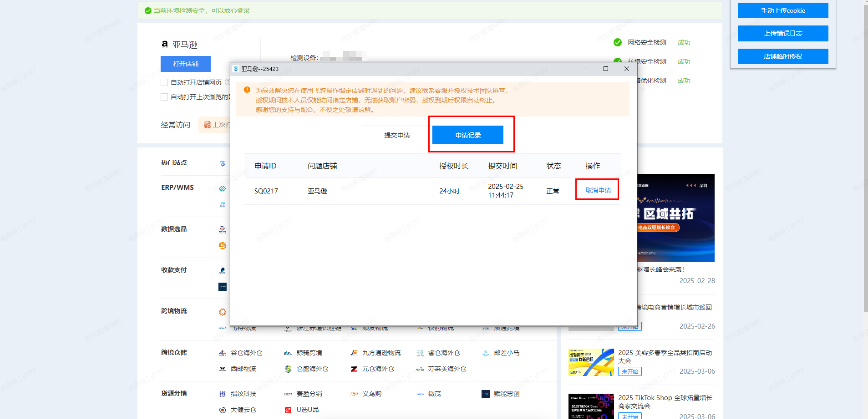868x419 pixels.
Task: Open 区域共拓 summit banner thumbnail
Action: click(x=676, y=218)
